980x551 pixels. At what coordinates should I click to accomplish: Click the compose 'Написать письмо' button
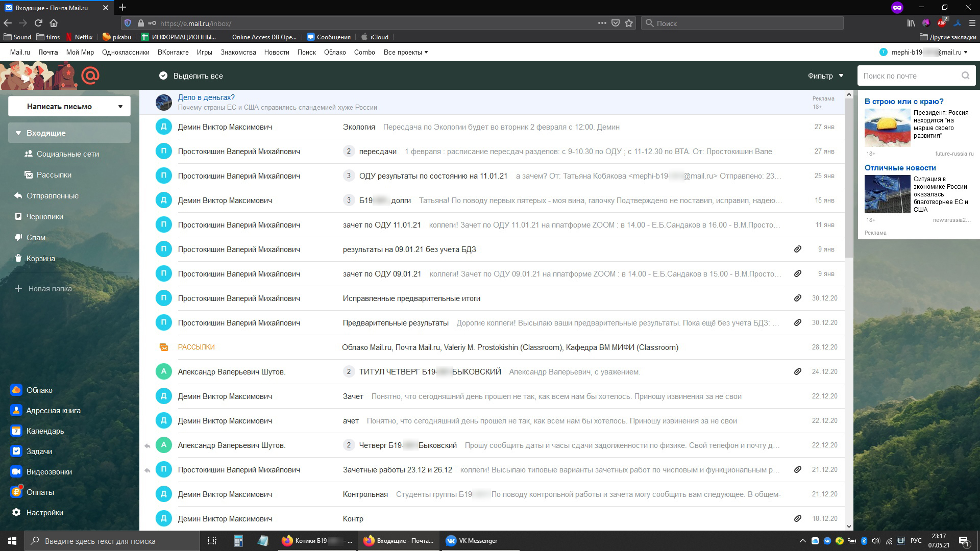(60, 106)
